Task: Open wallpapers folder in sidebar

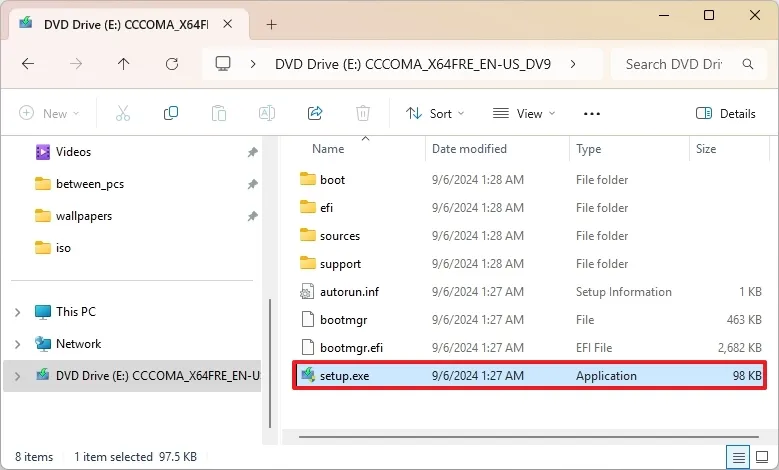Action: pyautogui.click(x=84, y=216)
